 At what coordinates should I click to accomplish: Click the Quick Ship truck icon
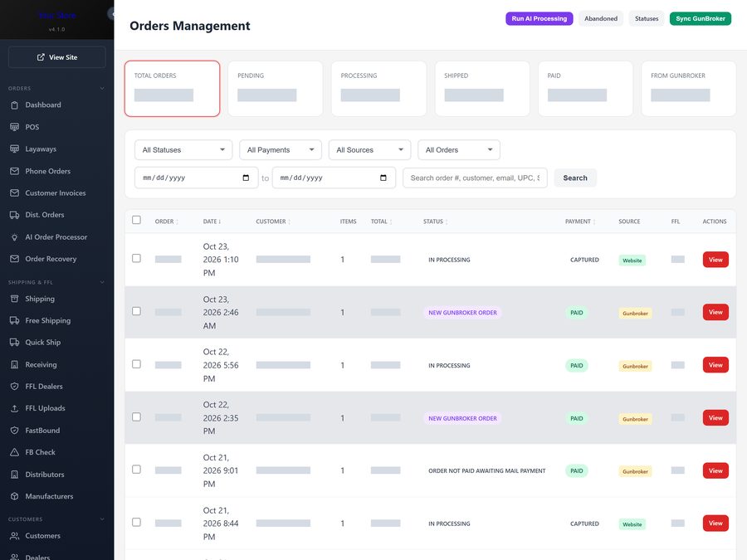tap(15, 343)
